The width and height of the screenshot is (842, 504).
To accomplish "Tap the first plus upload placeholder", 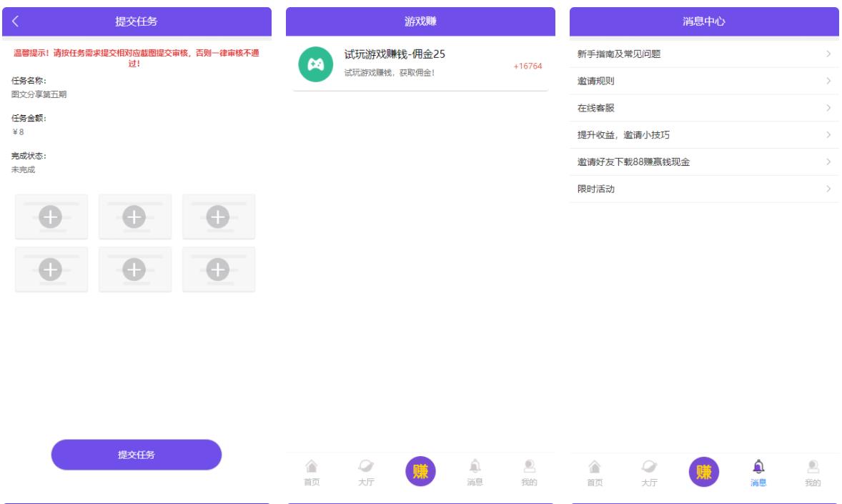I will coord(51,217).
